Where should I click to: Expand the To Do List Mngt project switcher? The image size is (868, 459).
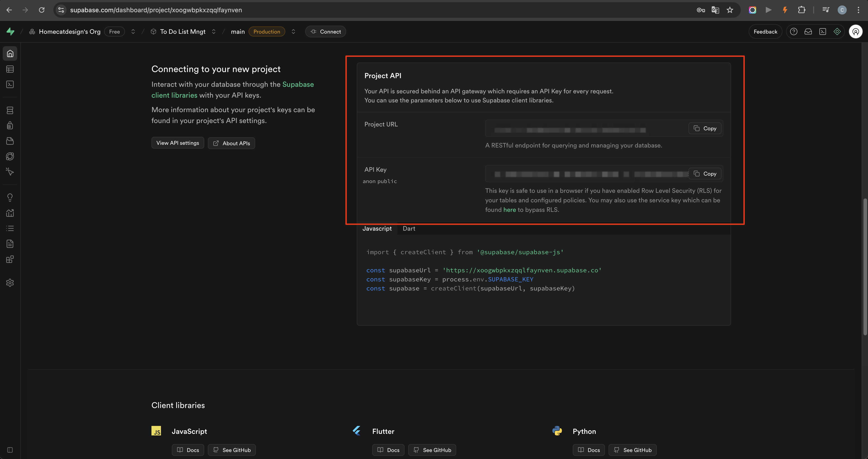click(x=214, y=31)
